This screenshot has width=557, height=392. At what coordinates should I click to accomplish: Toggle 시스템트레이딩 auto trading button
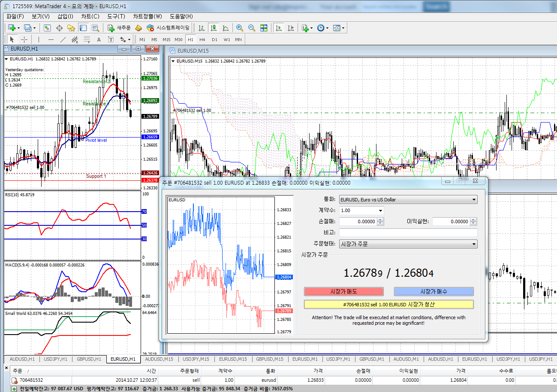coord(168,28)
